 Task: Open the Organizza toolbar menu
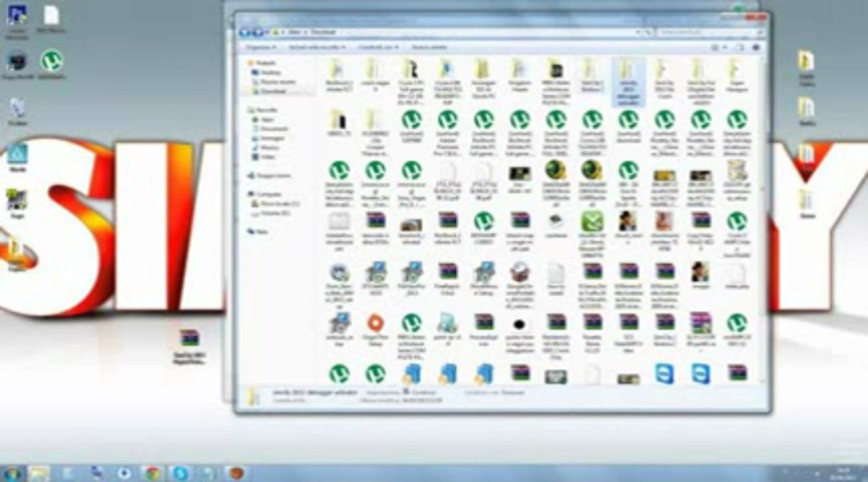(x=261, y=48)
